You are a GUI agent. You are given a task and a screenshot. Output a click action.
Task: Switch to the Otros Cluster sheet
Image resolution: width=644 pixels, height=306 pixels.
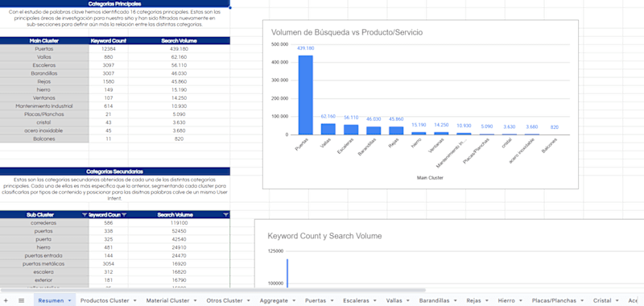(x=225, y=300)
